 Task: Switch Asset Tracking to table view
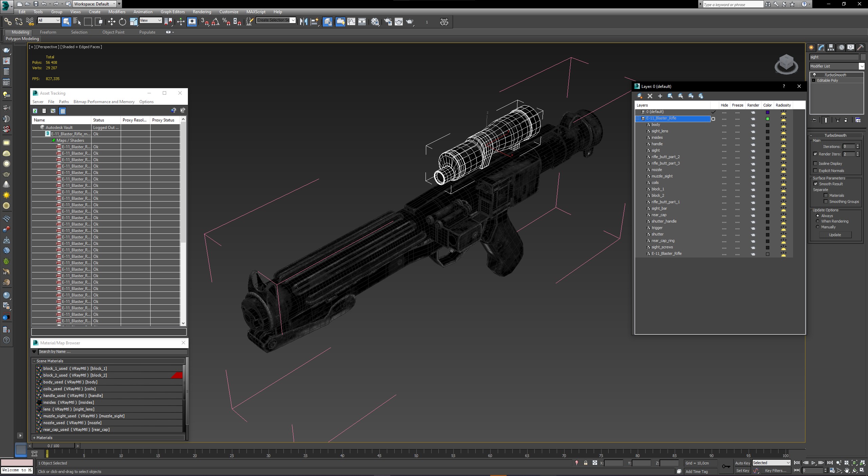(x=62, y=111)
